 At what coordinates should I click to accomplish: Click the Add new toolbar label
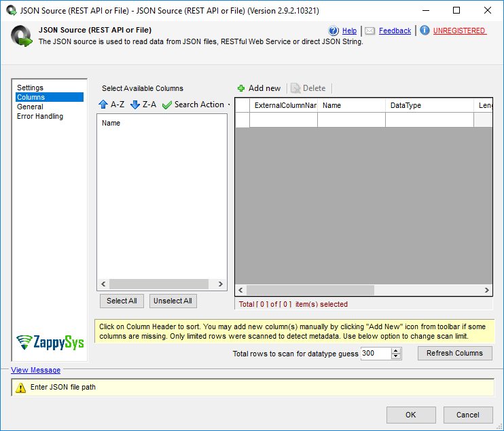[x=264, y=88]
